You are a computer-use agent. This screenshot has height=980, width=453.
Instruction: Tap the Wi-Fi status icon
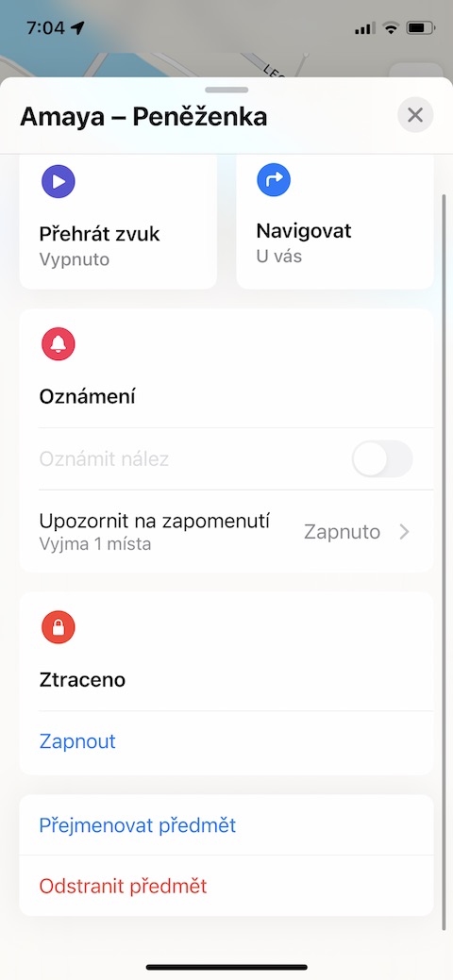click(391, 28)
